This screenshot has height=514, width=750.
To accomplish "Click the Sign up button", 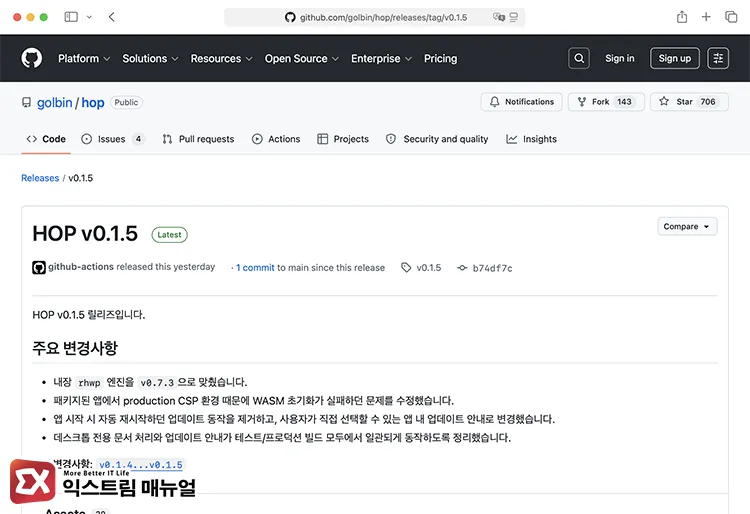I will pos(674,58).
